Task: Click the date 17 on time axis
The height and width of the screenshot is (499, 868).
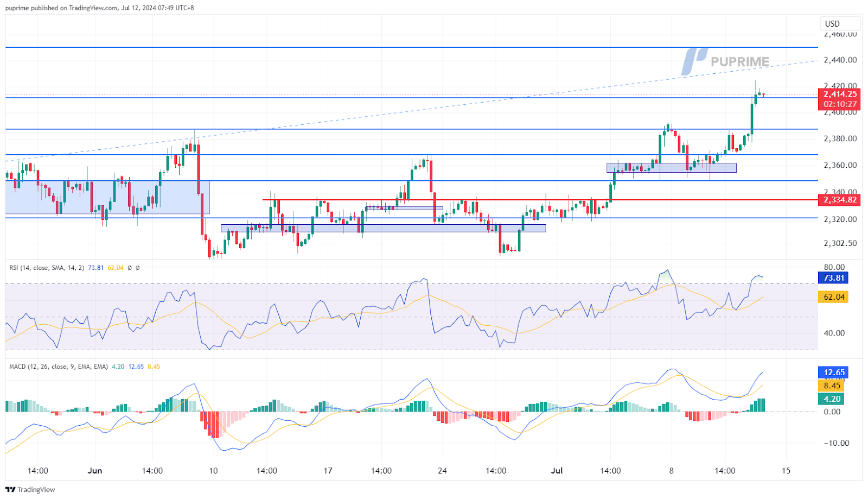Action: point(328,471)
